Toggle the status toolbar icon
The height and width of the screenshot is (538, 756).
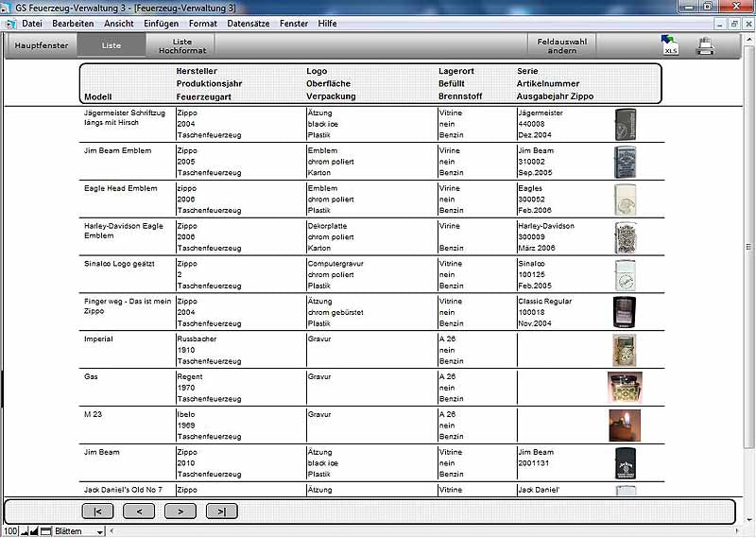click(x=45, y=531)
